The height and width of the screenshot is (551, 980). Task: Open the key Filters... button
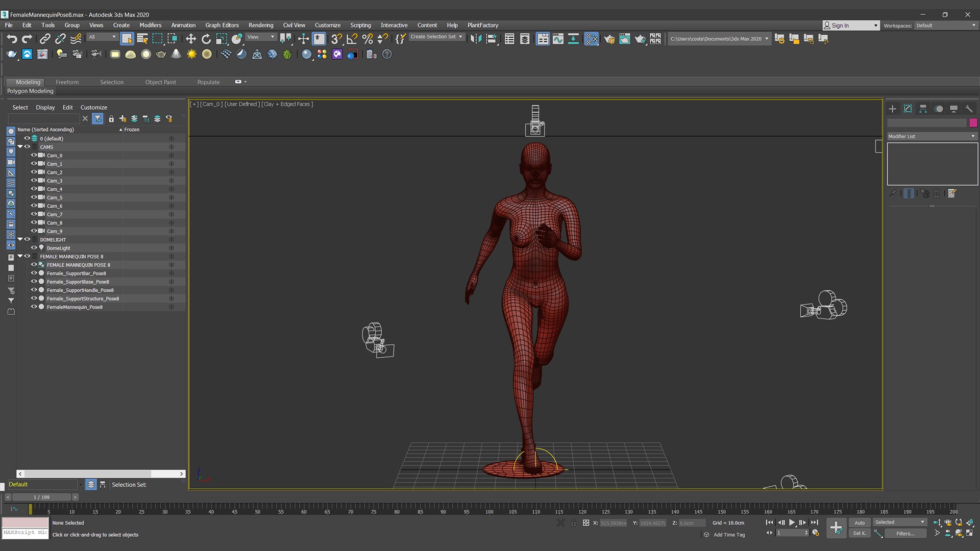905,533
